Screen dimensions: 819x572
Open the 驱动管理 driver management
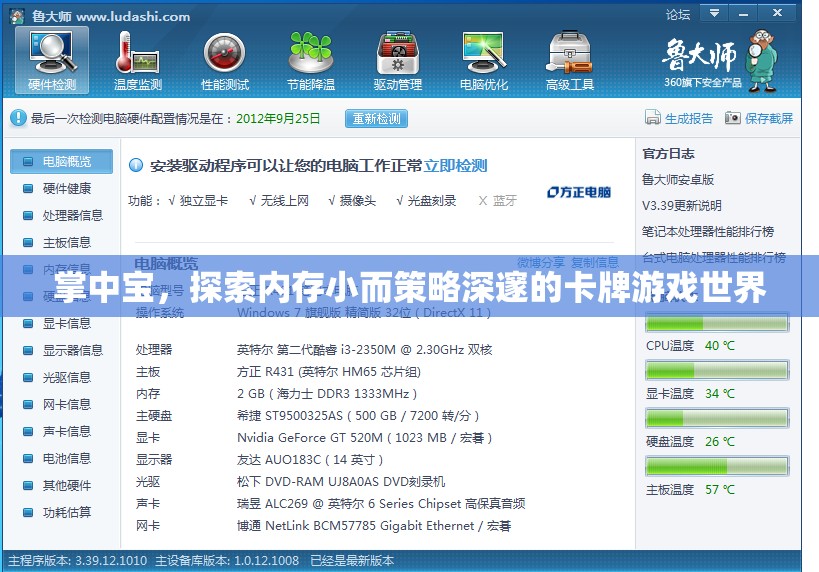[397, 61]
